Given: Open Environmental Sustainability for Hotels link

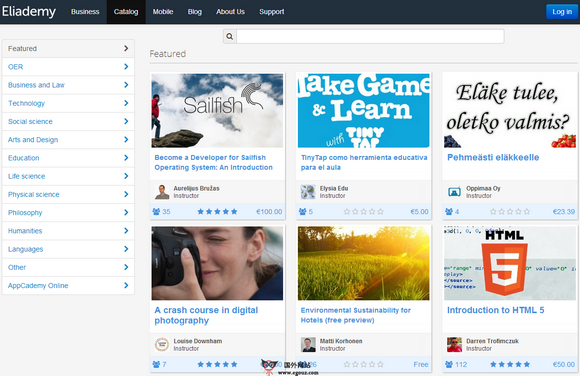Looking at the screenshot, I should 355,315.
